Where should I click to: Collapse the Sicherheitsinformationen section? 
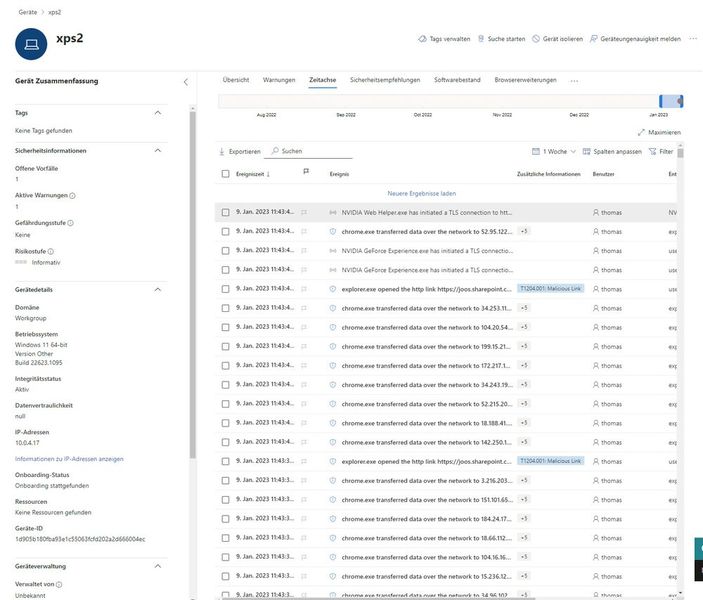click(157, 150)
